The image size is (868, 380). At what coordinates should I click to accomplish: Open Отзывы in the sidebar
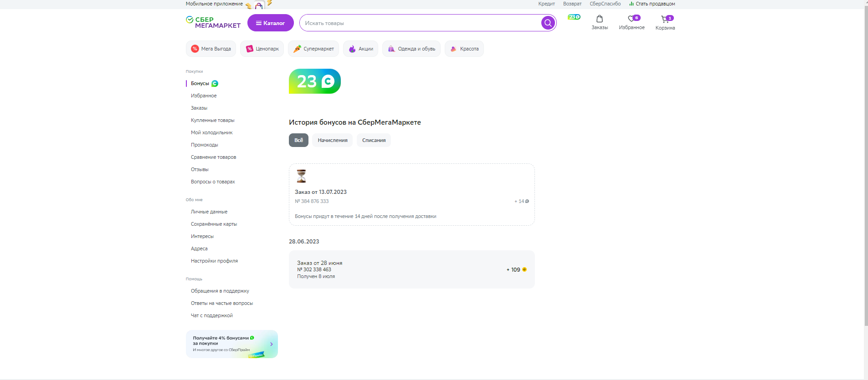[x=200, y=170]
